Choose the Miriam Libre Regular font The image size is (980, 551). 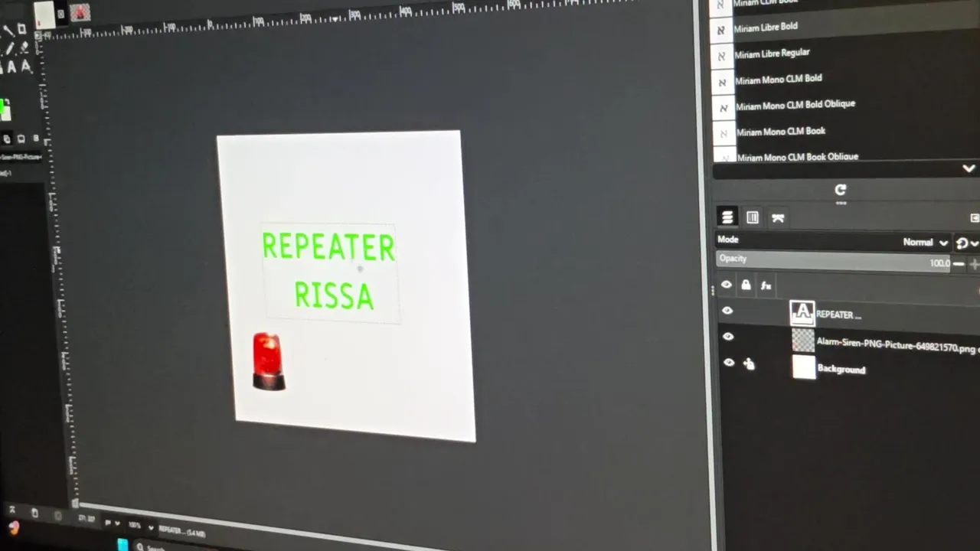[772, 54]
